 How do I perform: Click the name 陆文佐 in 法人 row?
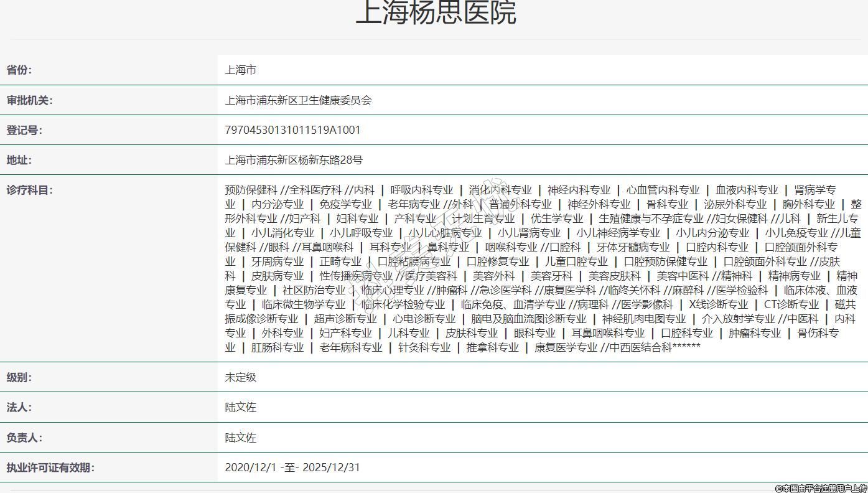tap(241, 408)
